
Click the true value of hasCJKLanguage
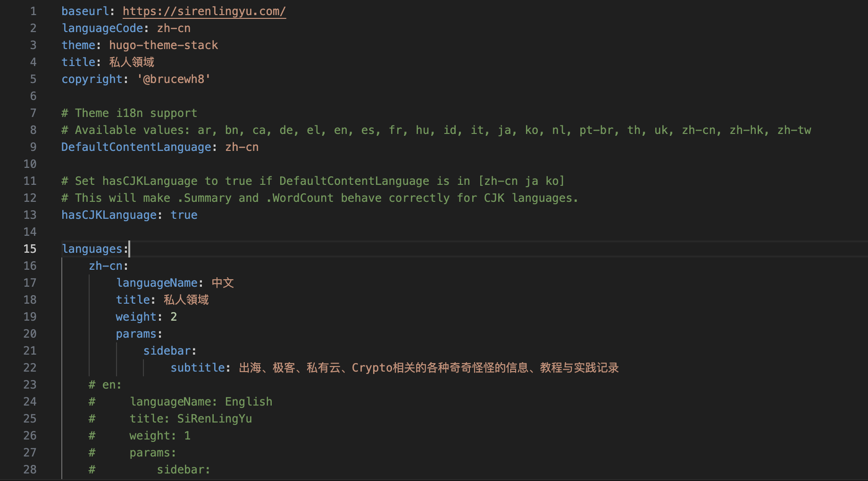[x=184, y=215]
